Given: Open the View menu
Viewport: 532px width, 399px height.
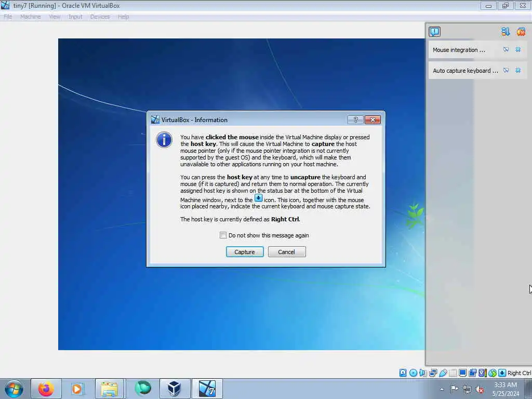Looking at the screenshot, I should 54,17.
